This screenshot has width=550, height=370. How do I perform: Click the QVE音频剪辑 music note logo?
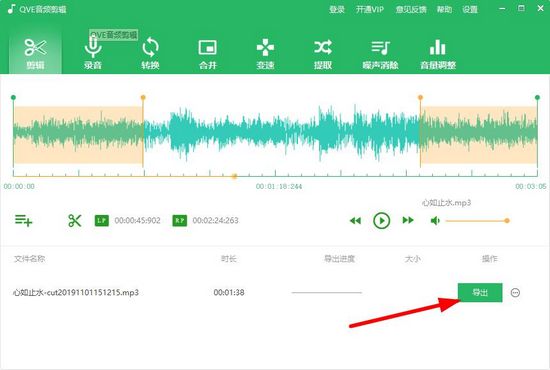pos(11,9)
